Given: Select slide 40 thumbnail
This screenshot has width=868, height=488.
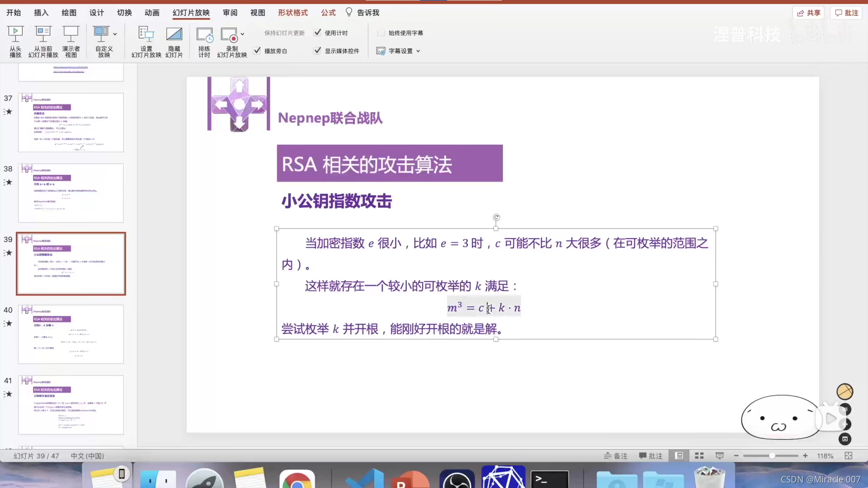Looking at the screenshot, I should click(x=71, y=334).
